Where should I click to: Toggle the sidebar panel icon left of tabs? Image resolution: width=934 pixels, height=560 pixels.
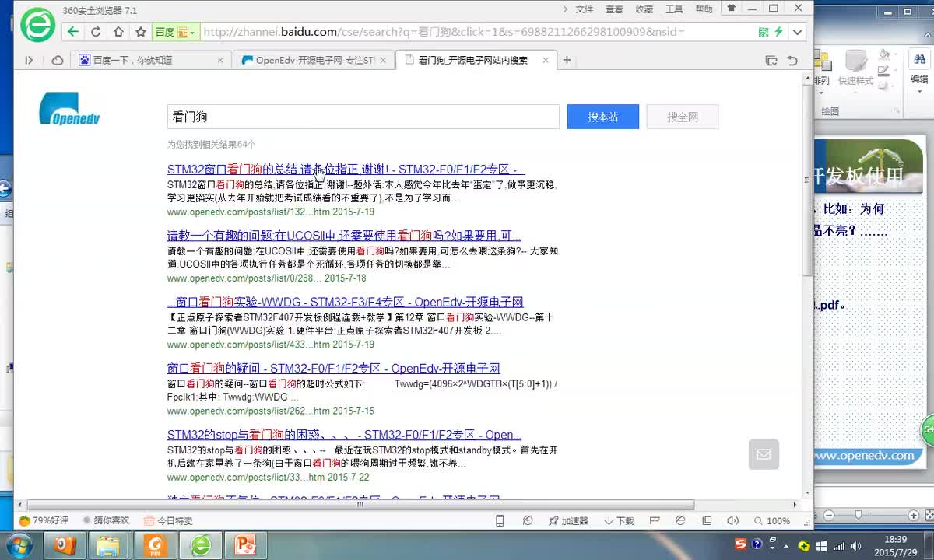point(29,60)
